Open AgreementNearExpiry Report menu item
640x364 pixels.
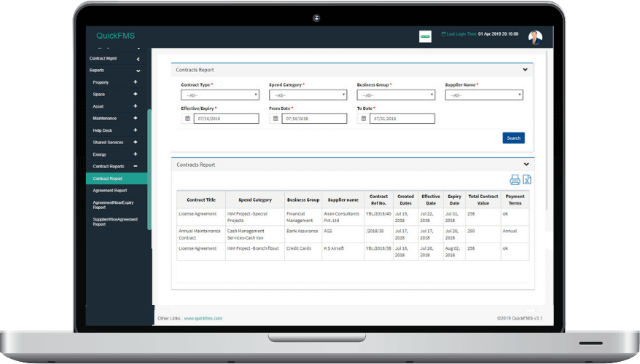point(113,205)
